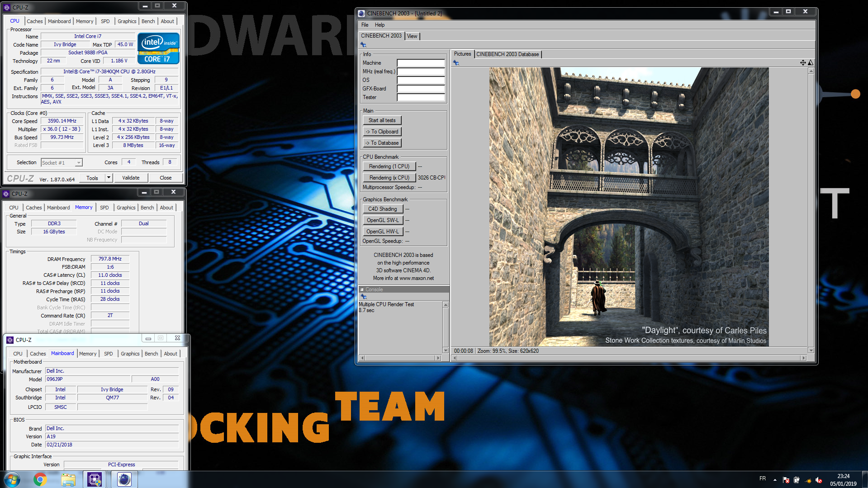Viewport: 868px width, 488px height.
Task: Open the Tools dropdown arrow in CPU-Z
Action: tap(109, 178)
